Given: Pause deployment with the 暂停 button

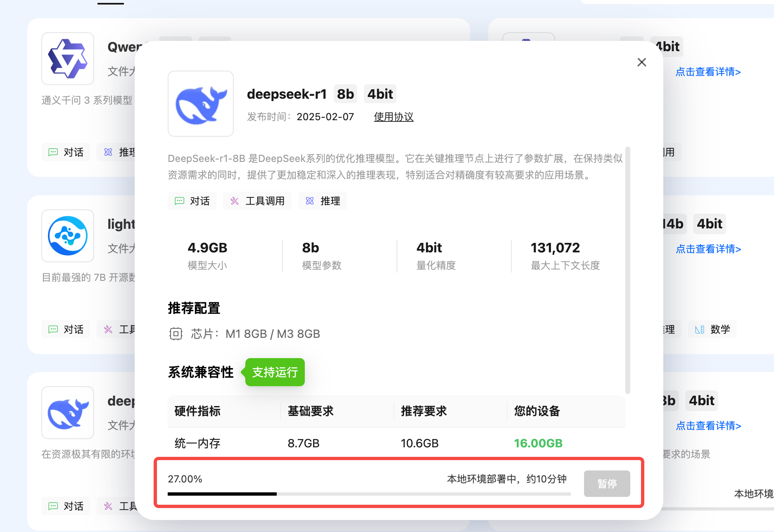Looking at the screenshot, I should (x=607, y=483).
